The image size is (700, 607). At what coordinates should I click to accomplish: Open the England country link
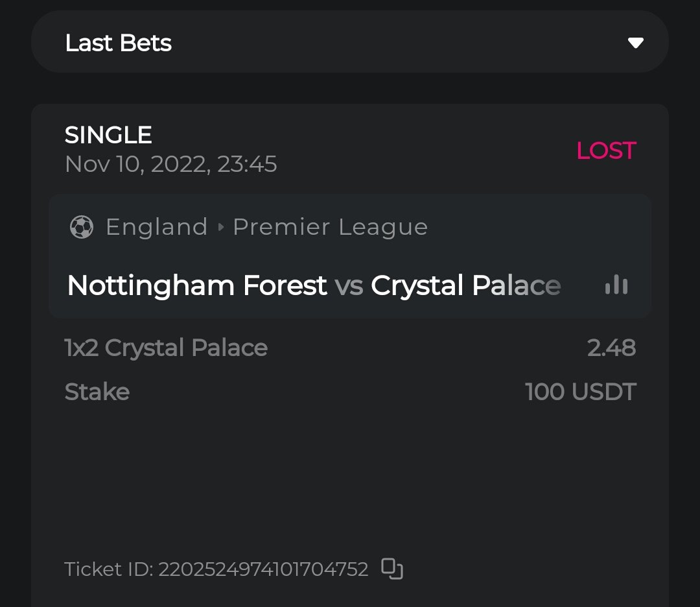coord(156,228)
